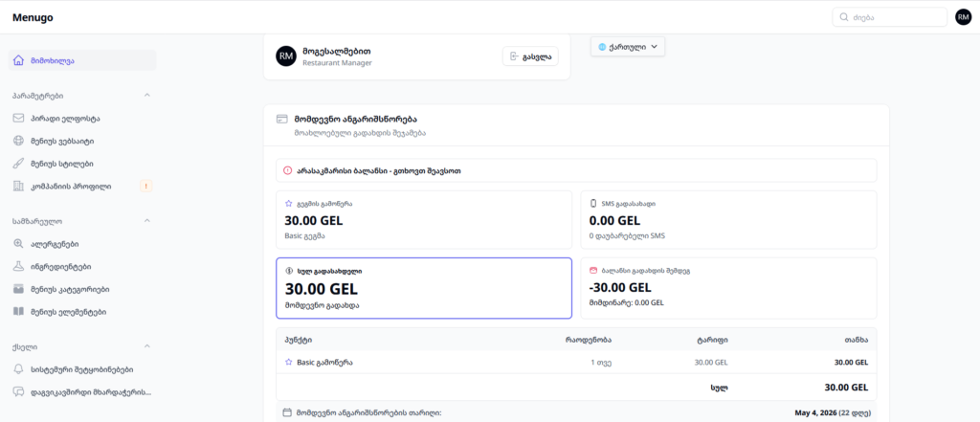The height and width of the screenshot is (422, 980).
Task: Click the home icon next to მიმოხილვა
Action: [x=19, y=61]
